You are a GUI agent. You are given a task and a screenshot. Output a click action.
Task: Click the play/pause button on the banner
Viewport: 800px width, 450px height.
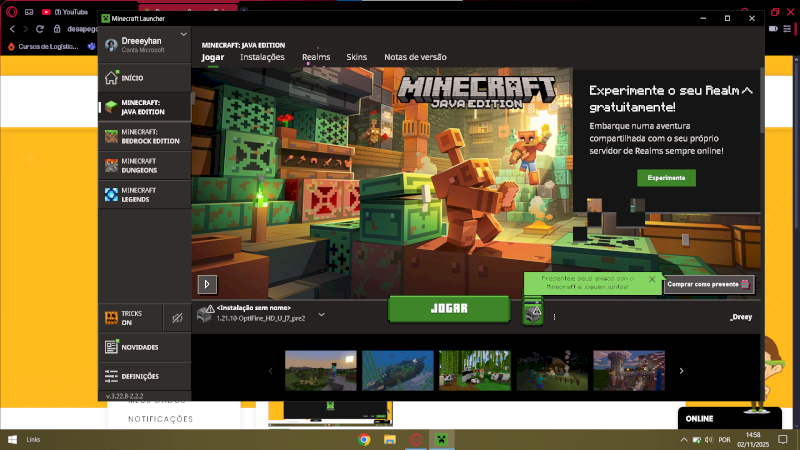pyautogui.click(x=207, y=284)
